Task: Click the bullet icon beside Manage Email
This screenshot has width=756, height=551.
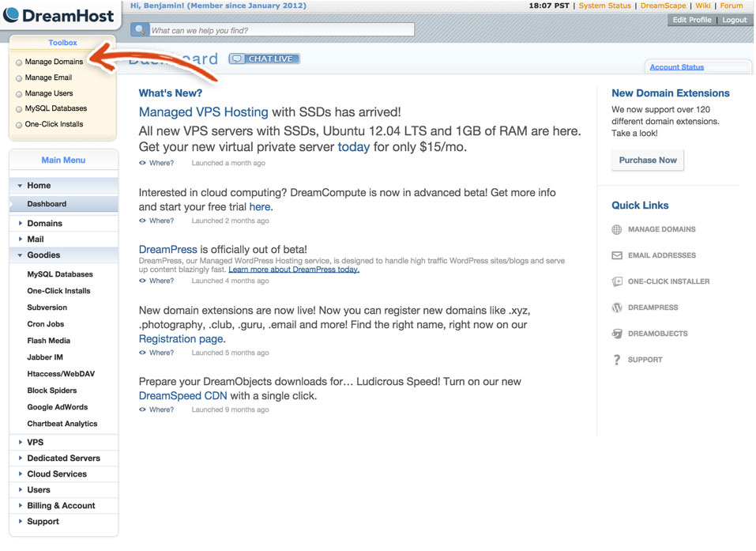Action: [x=19, y=78]
